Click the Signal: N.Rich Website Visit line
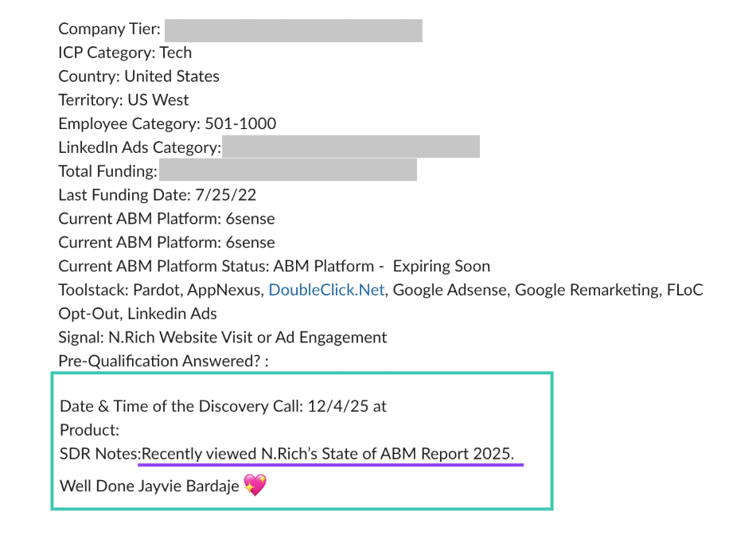 [222, 338]
